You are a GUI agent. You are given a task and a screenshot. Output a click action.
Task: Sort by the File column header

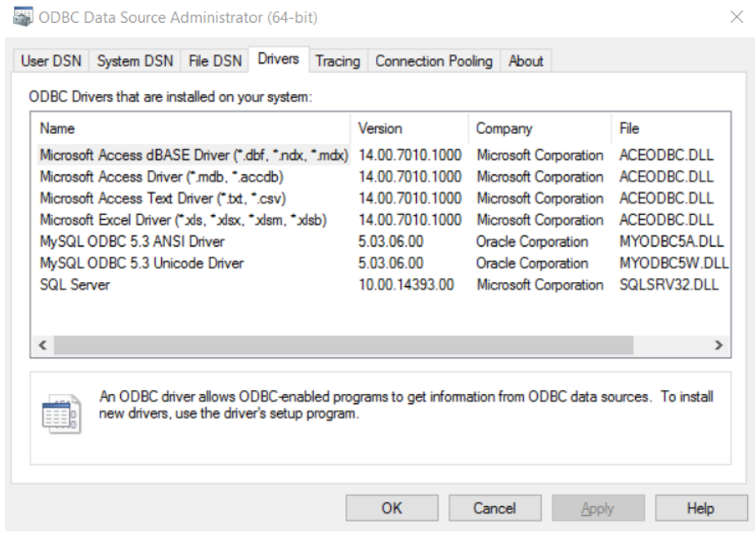(x=670, y=128)
